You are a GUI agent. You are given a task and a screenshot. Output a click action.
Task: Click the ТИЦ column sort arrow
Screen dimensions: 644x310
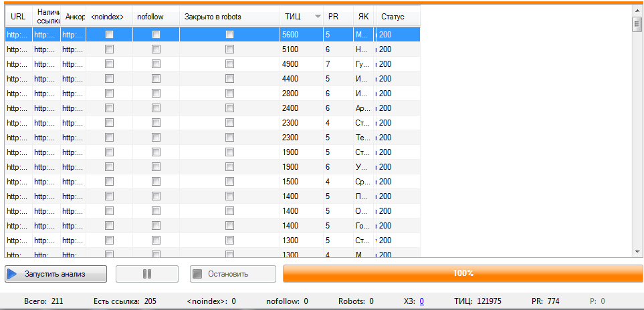[x=317, y=17]
